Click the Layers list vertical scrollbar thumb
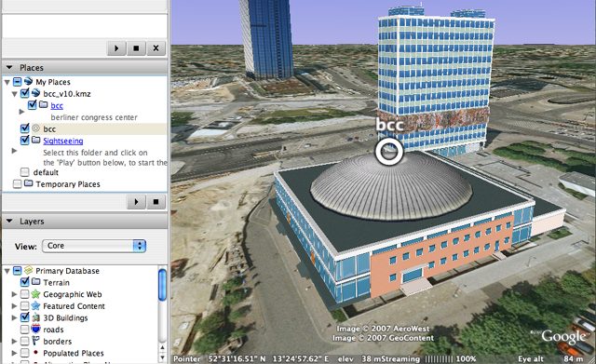 point(162,285)
